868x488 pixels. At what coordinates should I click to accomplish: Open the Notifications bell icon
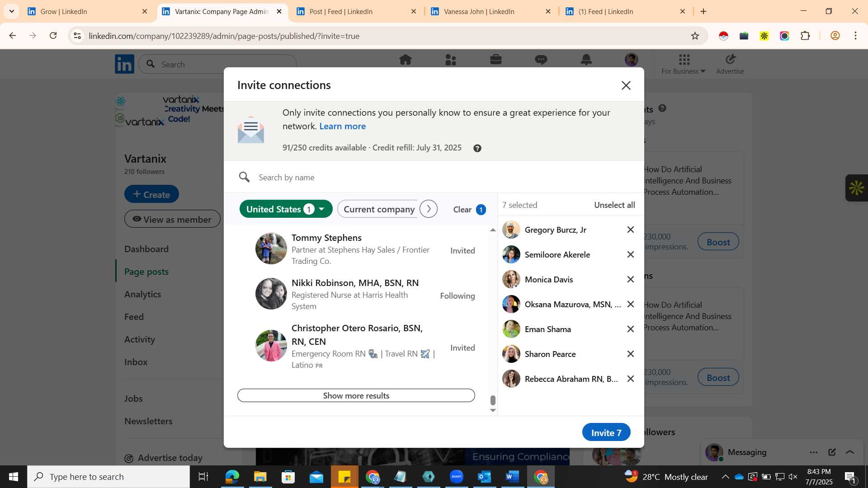586,60
